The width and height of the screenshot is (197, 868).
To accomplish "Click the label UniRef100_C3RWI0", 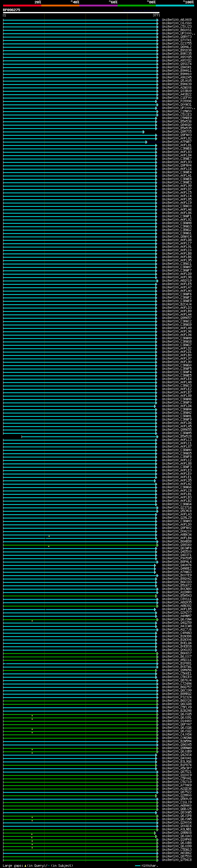I will coord(177,206).
